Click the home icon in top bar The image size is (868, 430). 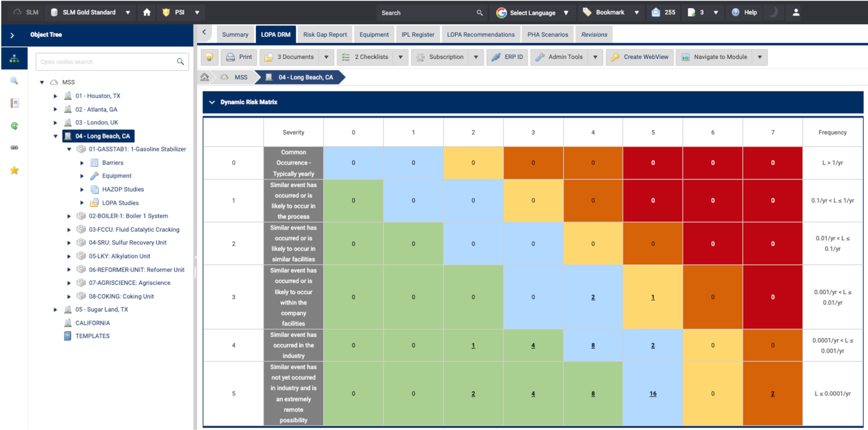pos(147,12)
